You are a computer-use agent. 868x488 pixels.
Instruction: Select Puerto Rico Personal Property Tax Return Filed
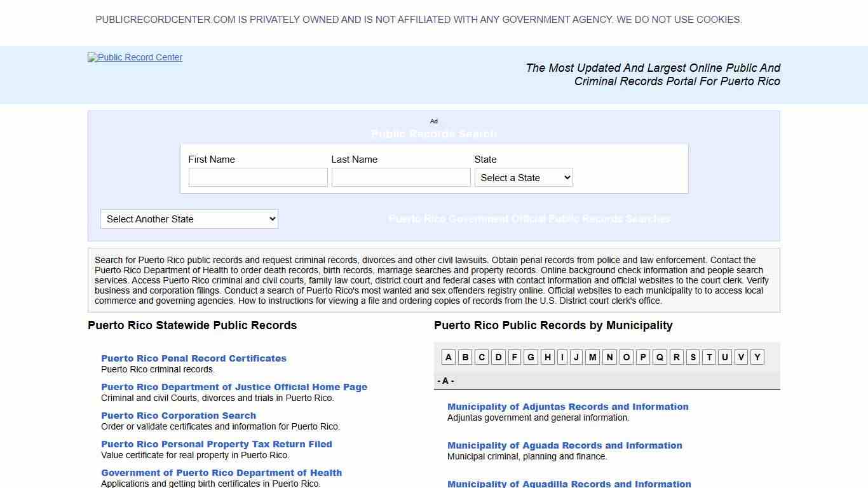click(217, 444)
